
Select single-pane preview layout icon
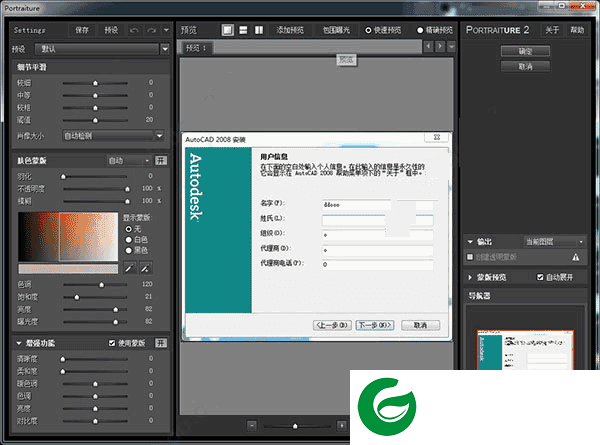(228, 30)
